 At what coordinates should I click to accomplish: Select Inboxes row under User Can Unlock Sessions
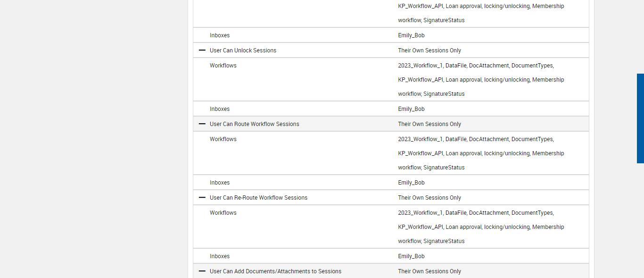click(220, 109)
